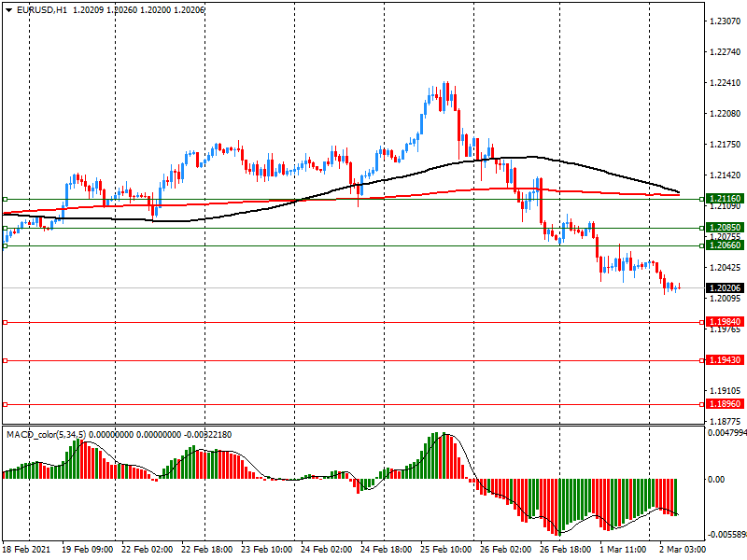Image resolution: width=747 pixels, height=560 pixels.
Task: Select the EURUSD,H1 symbol title
Action: (42, 10)
